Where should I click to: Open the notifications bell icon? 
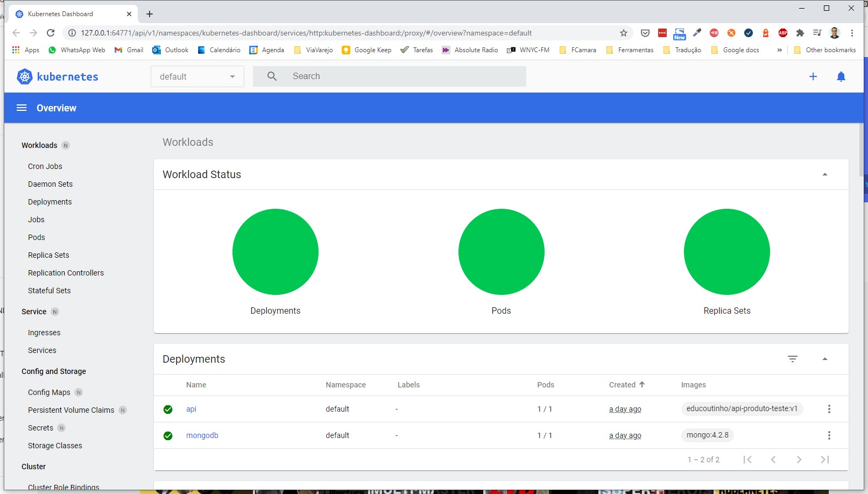point(841,76)
